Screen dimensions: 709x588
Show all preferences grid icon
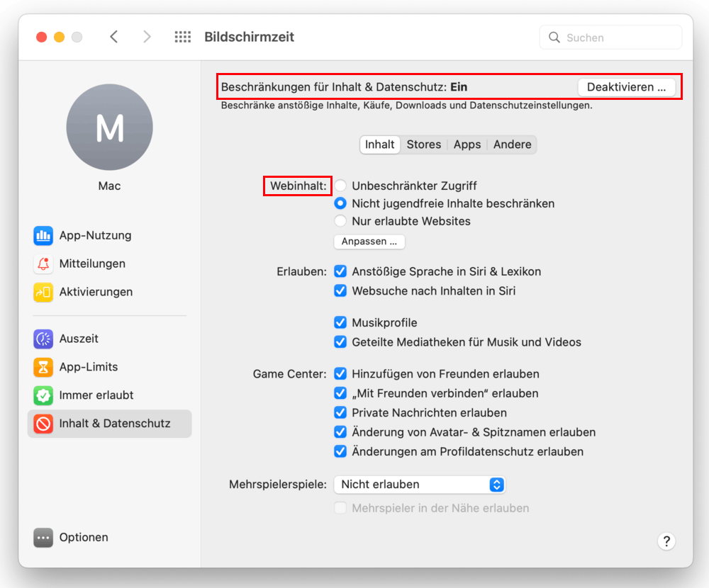click(183, 37)
